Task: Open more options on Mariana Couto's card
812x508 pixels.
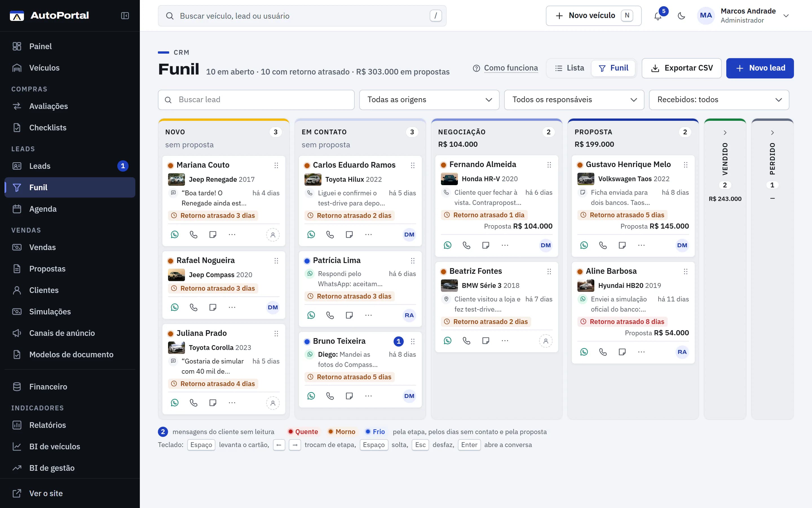Action: click(x=232, y=235)
